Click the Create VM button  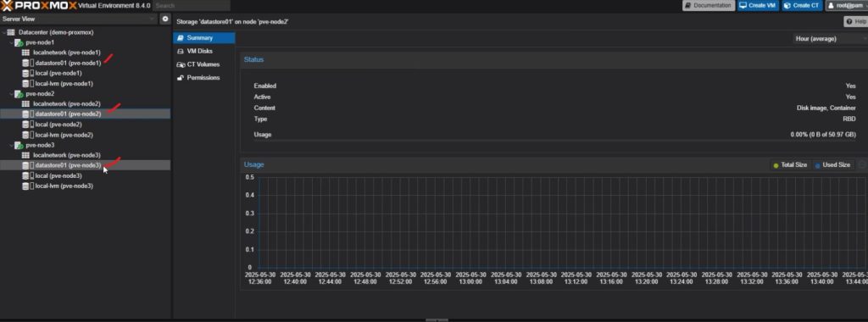click(757, 6)
